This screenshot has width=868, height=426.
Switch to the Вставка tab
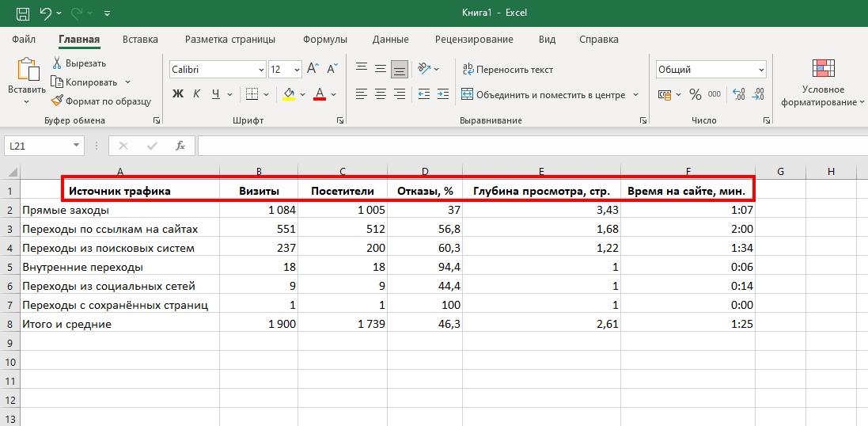(x=140, y=40)
